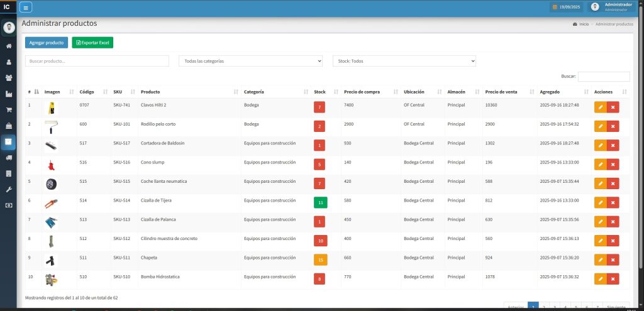Open the shopping cart sidebar icon
Screen dimensions: 644x311
point(9,110)
